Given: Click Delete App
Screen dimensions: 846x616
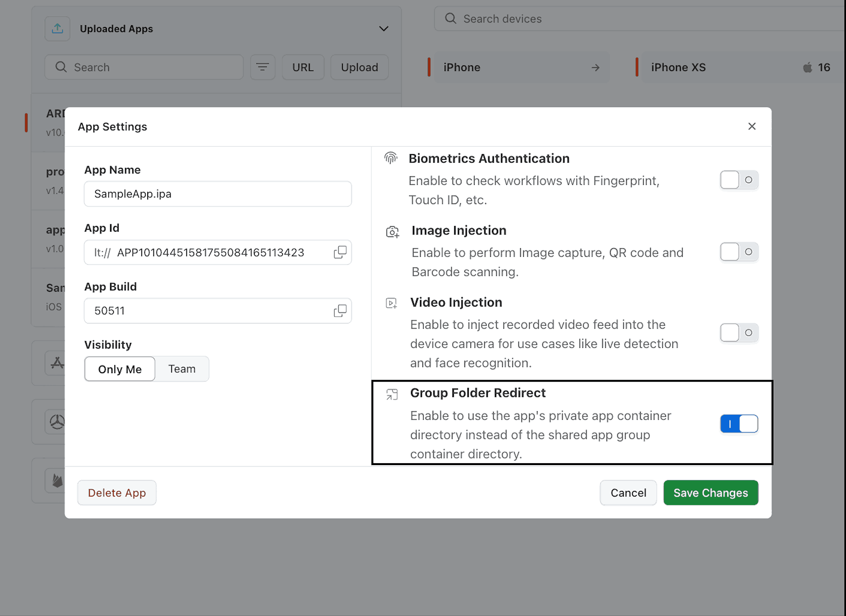Looking at the screenshot, I should click(x=117, y=493).
